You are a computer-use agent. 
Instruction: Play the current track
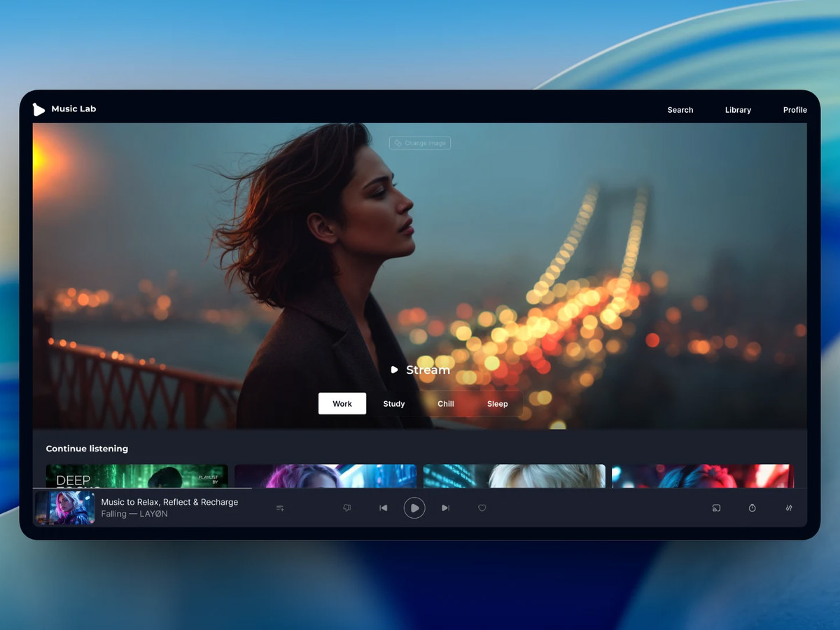click(x=414, y=508)
